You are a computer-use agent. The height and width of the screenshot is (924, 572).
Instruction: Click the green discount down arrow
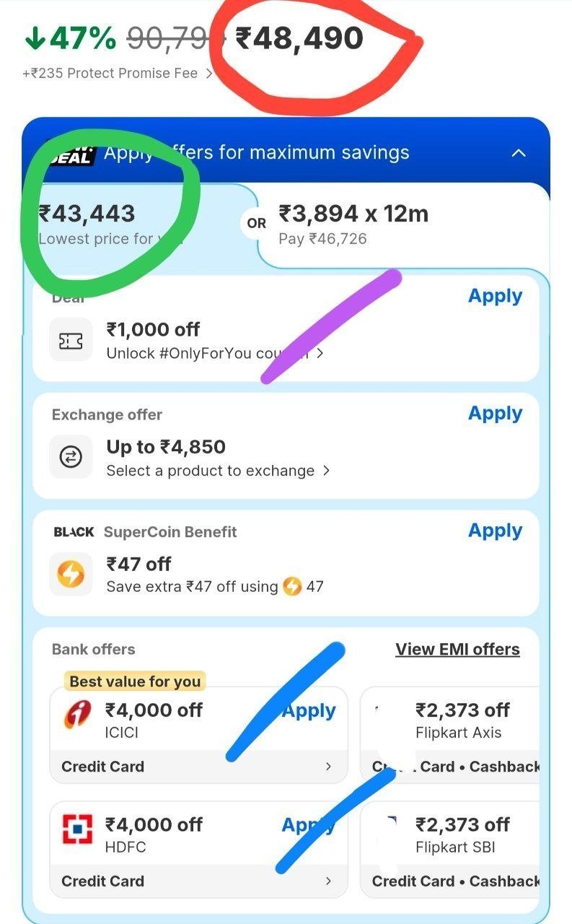[35, 39]
